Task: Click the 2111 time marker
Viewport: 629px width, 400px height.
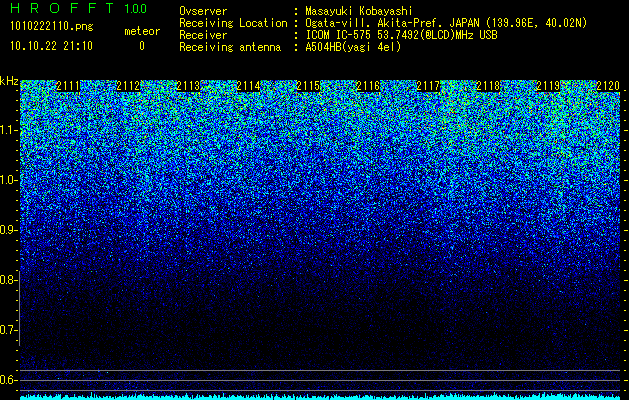Action: pyautogui.click(x=68, y=86)
